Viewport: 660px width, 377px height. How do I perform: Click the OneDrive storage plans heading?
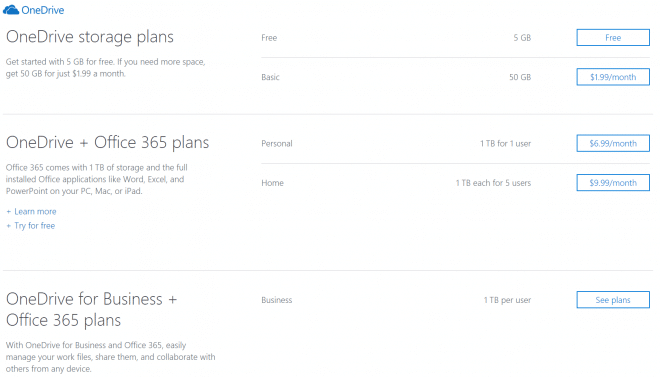[90, 37]
